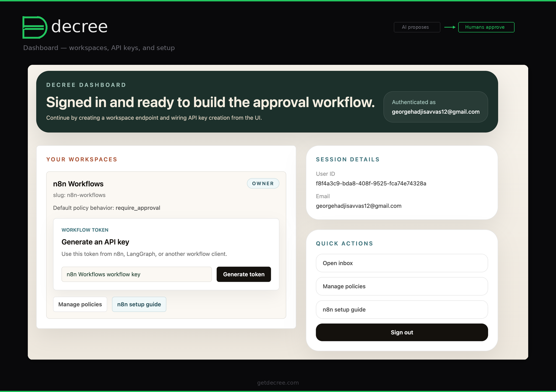Open Manage policies in the workspace card
Image resolution: width=556 pixels, height=392 pixels.
click(x=80, y=304)
